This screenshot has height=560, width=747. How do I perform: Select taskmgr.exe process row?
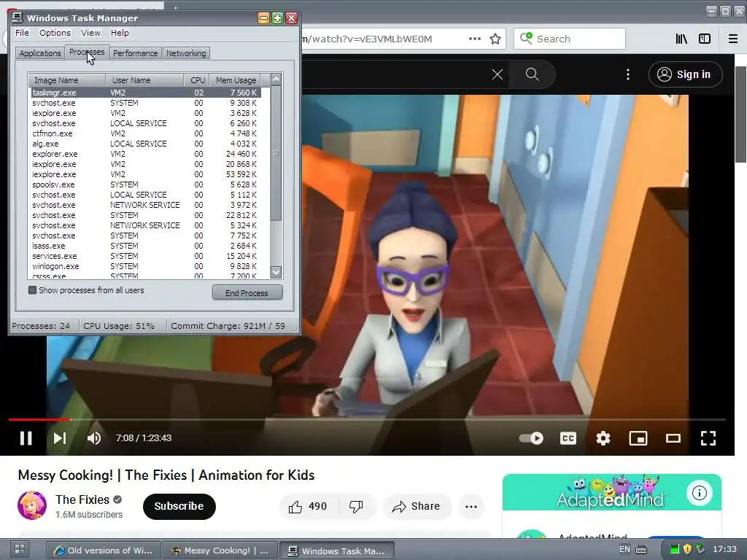point(145,93)
